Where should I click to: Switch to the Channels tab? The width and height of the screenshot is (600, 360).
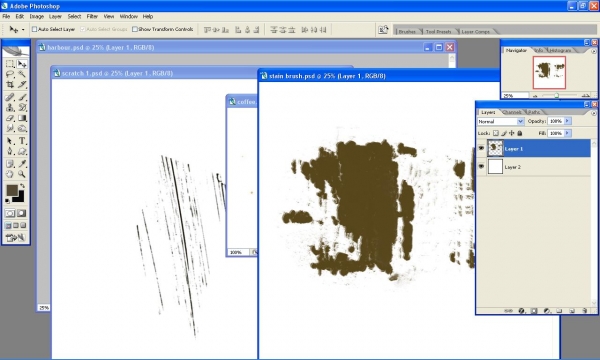(x=512, y=112)
